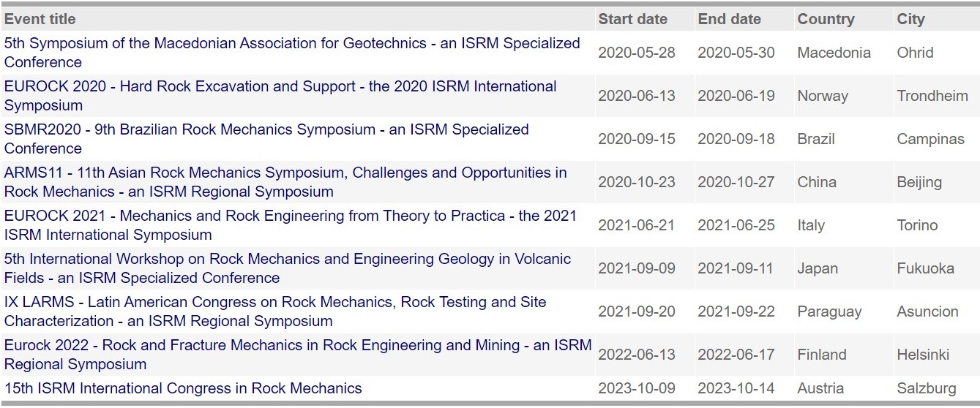Click the Event title column header
Viewport: 980px width, 408px height.
pyautogui.click(x=40, y=19)
